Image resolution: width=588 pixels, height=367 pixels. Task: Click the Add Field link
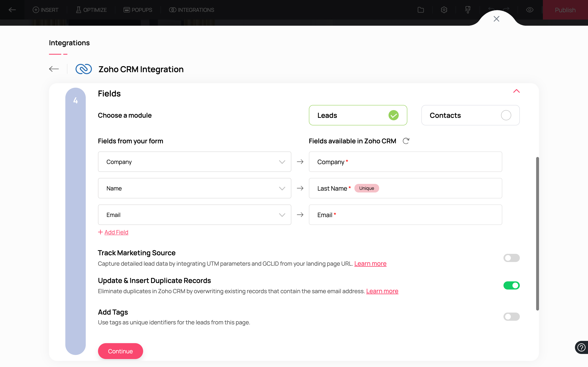point(116,232)
